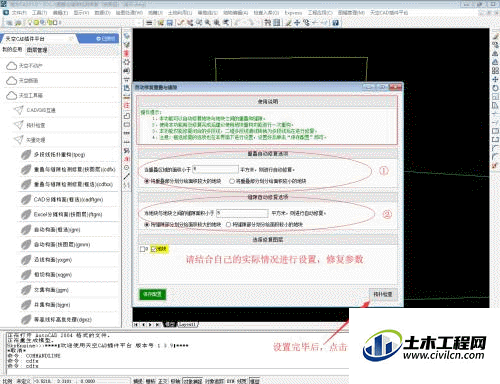This screenshot has height=384, width=500.
Task: Click leaf icon of the (zjgm) tool row
Action: 26,229
